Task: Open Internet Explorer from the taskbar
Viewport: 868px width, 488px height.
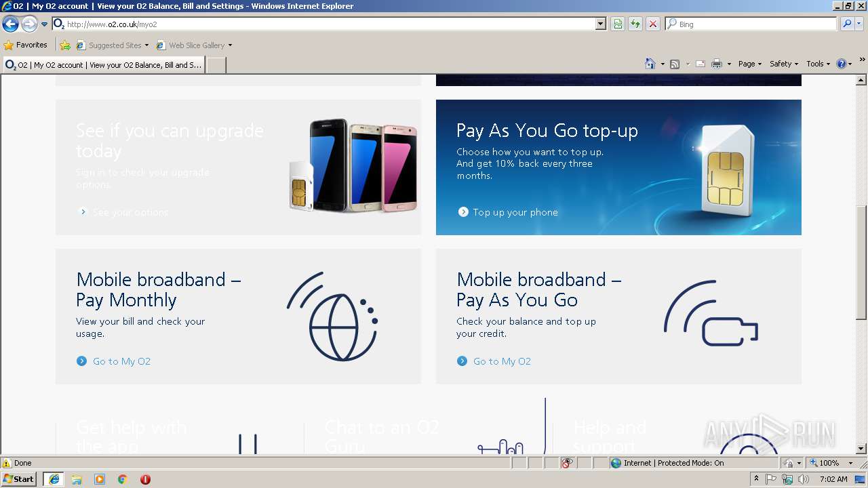Action: point(54,479)
